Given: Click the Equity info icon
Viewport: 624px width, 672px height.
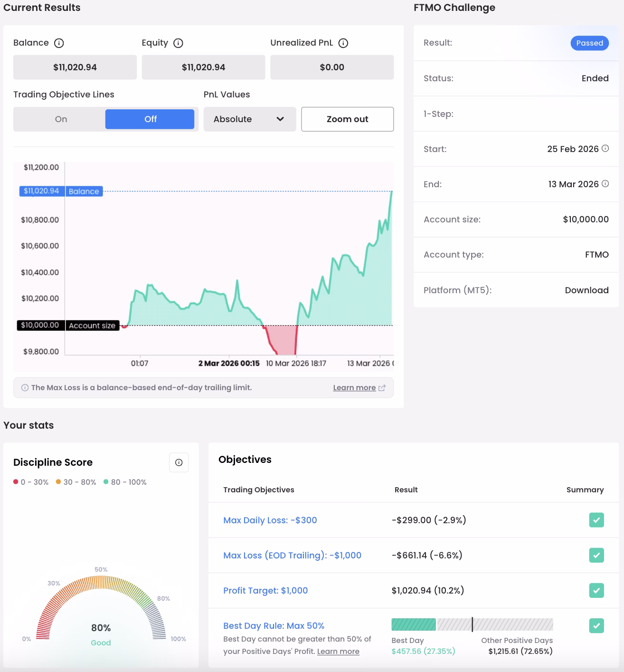Looking at the screenshot, I should pyautogui.click(x=178, y=43).
